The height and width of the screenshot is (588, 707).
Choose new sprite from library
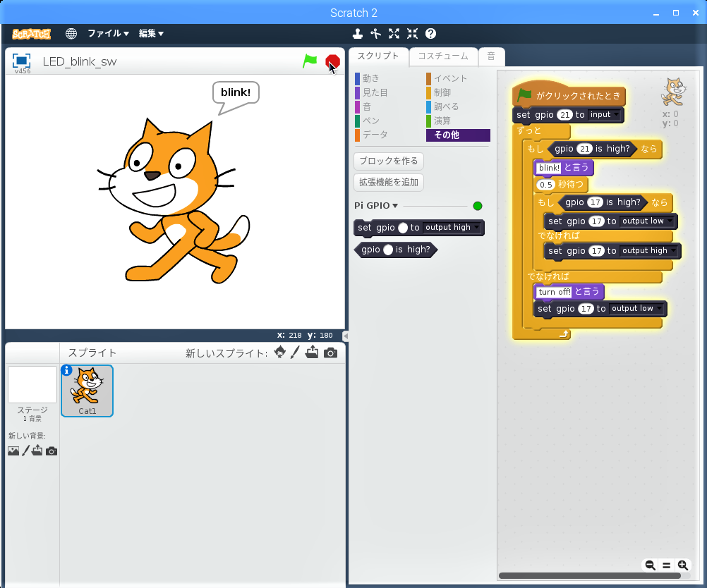[x=279, y=353]
